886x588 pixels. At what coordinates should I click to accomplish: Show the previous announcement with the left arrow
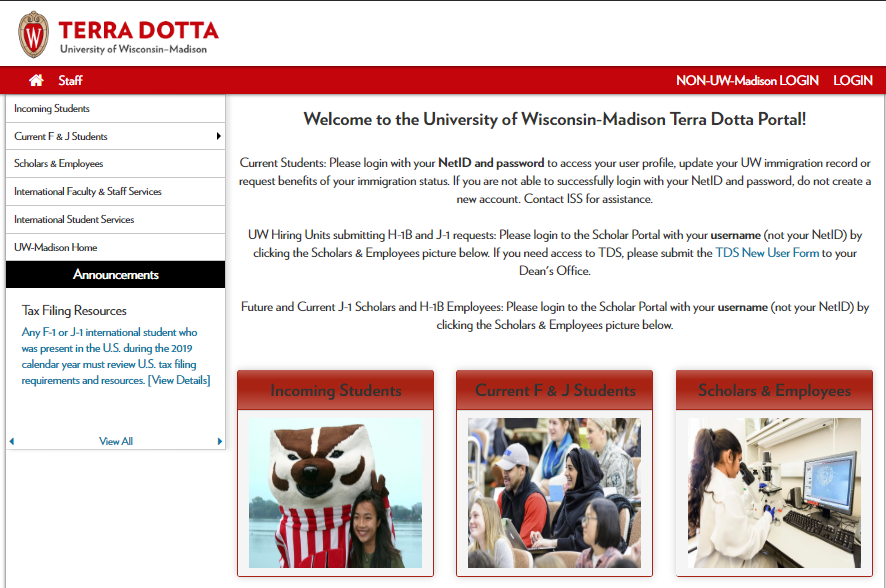pos(12,441)
